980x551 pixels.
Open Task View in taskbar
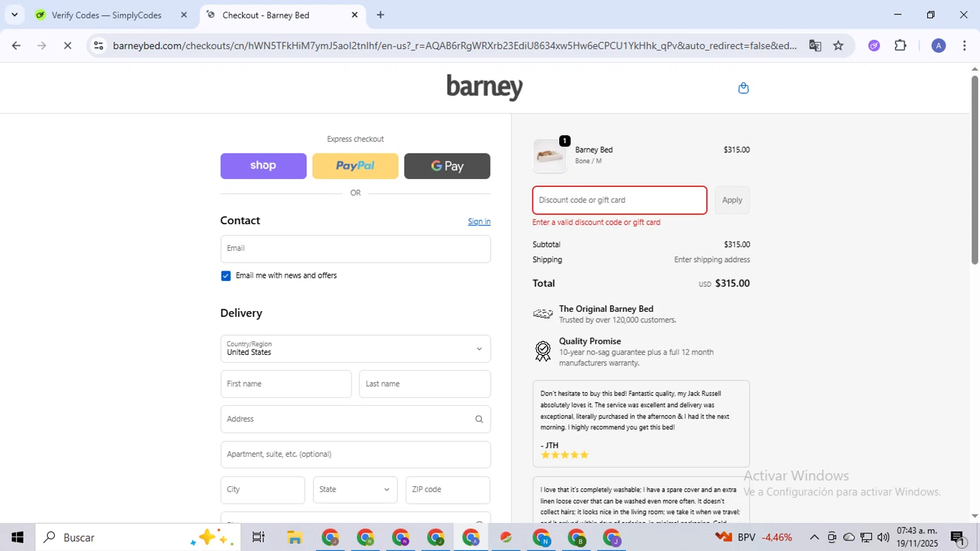tap(258, 537)
